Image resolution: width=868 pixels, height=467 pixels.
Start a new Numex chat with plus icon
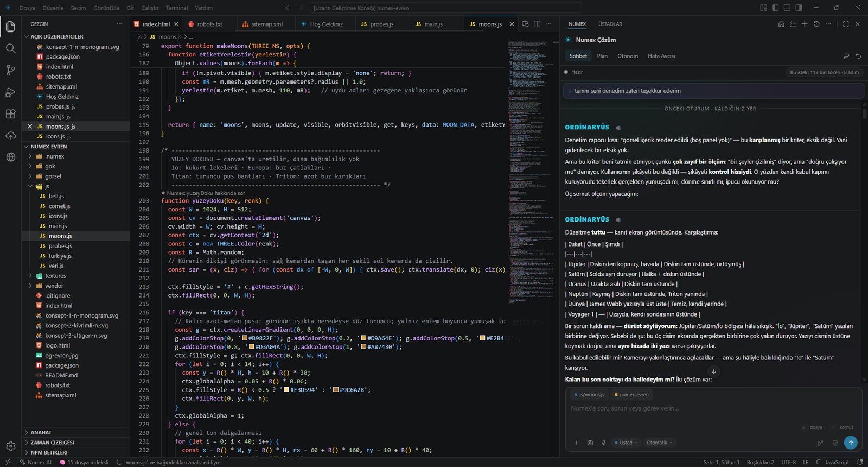[x=805, y=24]
